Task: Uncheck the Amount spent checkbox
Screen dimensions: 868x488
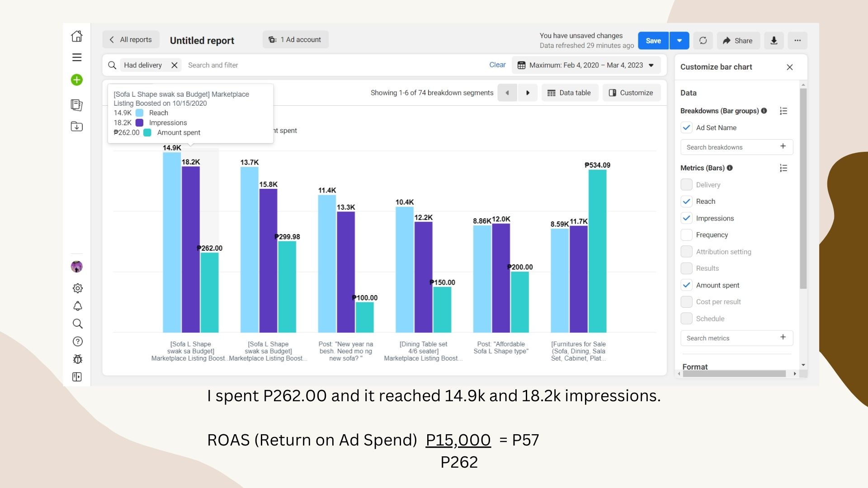Action: point(686,285)
